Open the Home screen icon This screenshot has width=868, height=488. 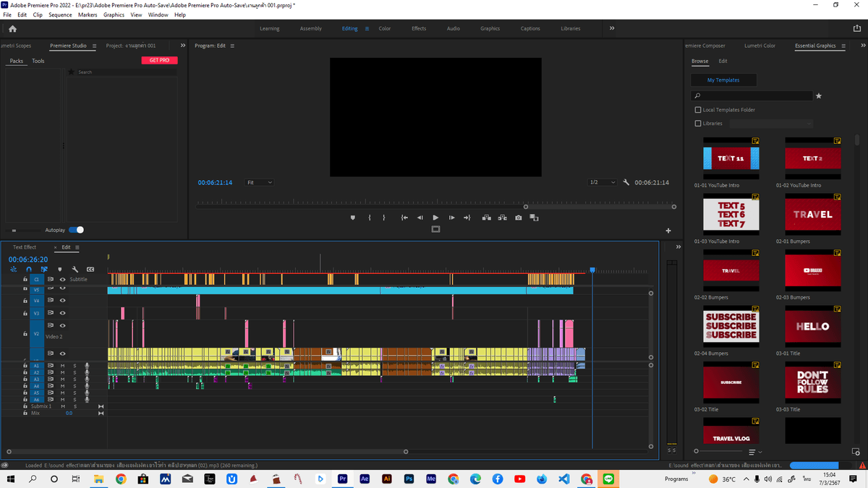pos(12,29)
